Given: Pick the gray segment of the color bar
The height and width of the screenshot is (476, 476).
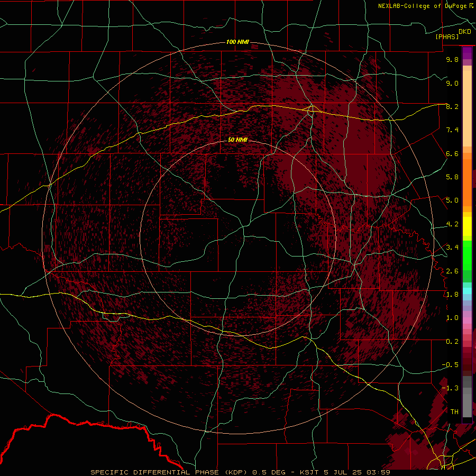Looking at the screenshot, I should coord(467,397).
